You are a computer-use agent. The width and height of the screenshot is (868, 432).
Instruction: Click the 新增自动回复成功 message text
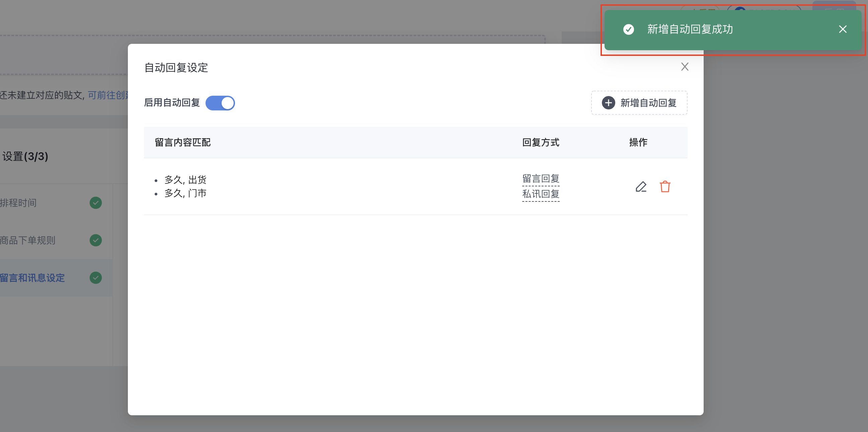[x=690, y=29]
